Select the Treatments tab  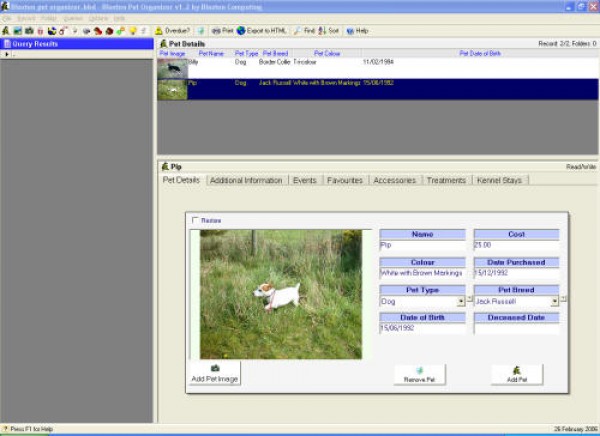(x=446, y=180)
